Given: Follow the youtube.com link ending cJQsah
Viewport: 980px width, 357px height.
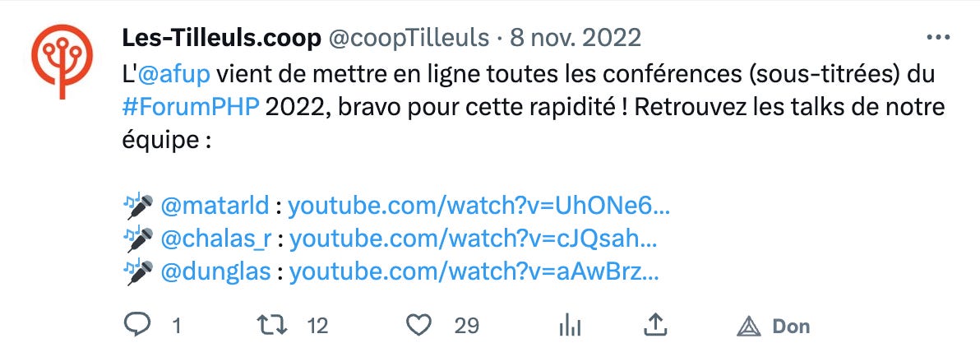Looking at the screenshot, I should click(x=474, y=239).
